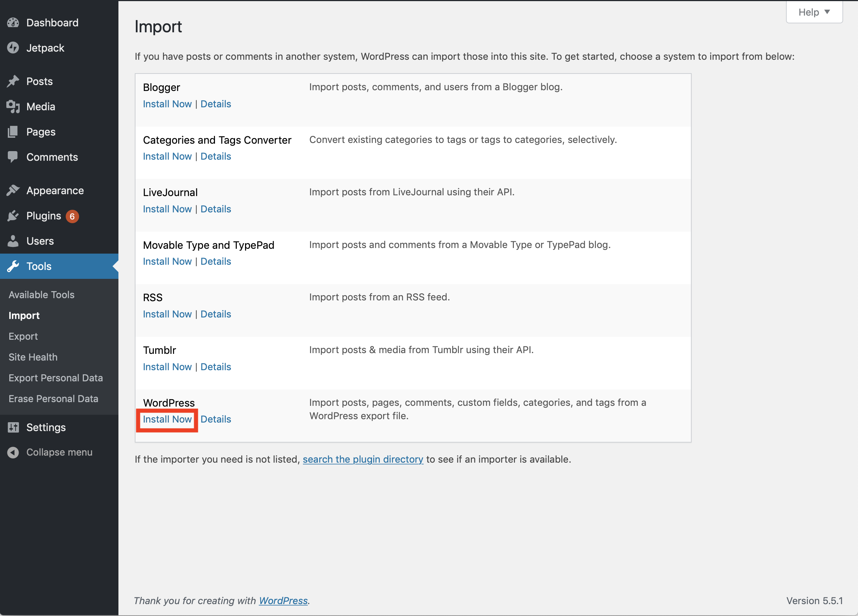This screenshot has height=616, width=858.
Task: Click the LiveJournal importer title
Action: tap(170, 192)
